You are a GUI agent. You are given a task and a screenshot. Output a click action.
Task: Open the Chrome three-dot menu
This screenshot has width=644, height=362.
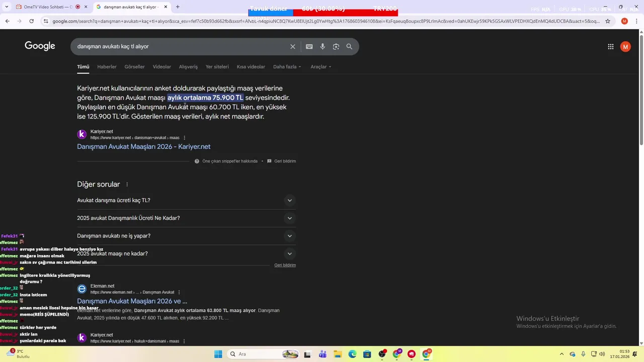[636, 21]
